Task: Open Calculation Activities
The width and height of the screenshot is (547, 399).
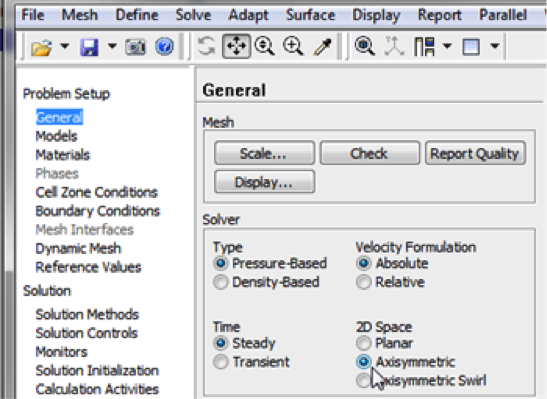Action: (x=97, y=389)
